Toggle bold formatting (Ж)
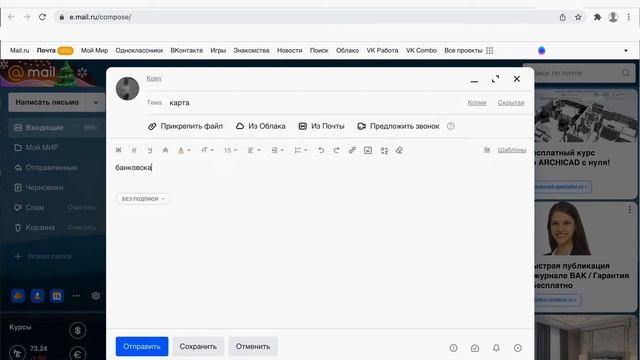The width and height of the screenshot is (640, 360). [118, 150]
